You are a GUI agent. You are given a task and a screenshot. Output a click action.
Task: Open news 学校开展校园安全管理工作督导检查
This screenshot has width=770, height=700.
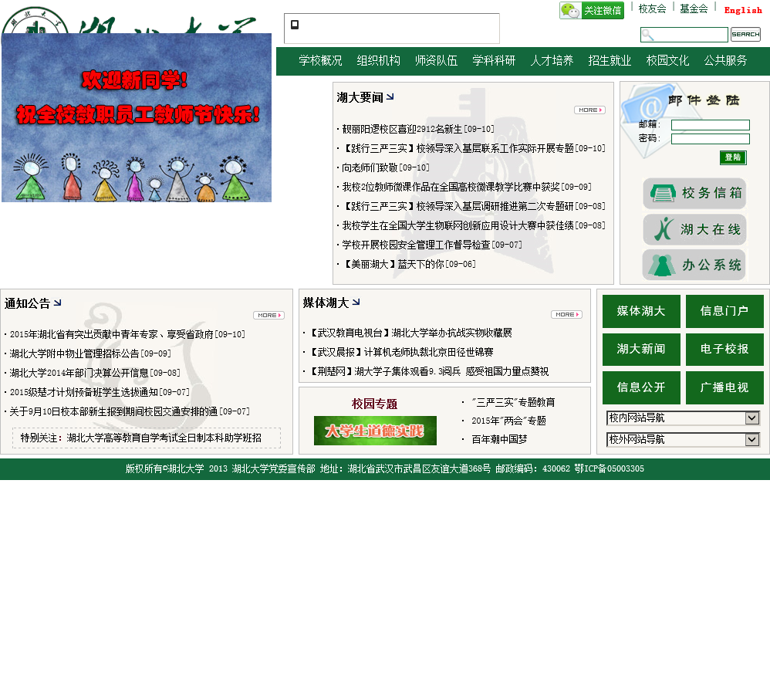pyautogui.click(x=416, y=245)
